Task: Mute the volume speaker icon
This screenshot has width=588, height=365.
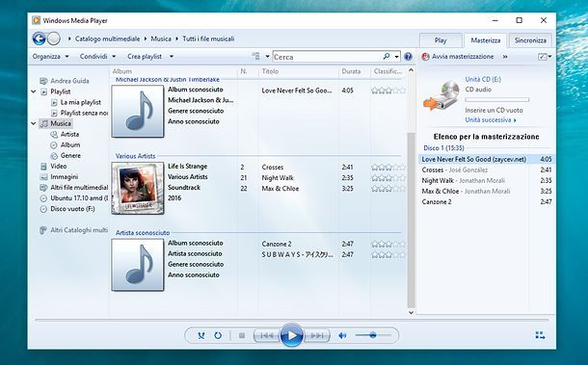Action: 342,335
